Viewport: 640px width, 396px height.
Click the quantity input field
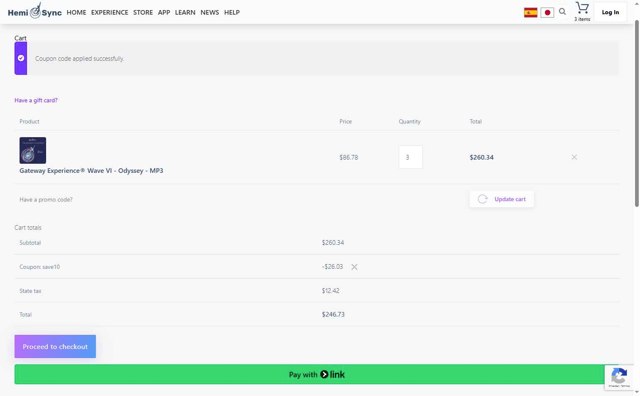[411, 157]
